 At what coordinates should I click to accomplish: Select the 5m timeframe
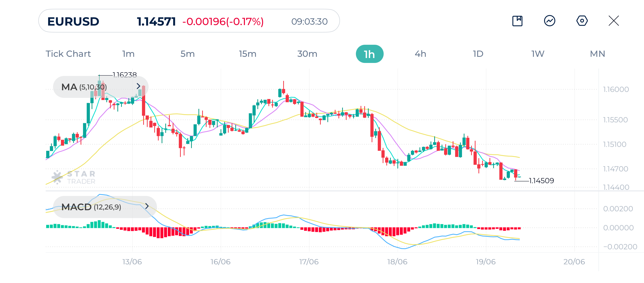pyautogui.click(x=187, y=54)
